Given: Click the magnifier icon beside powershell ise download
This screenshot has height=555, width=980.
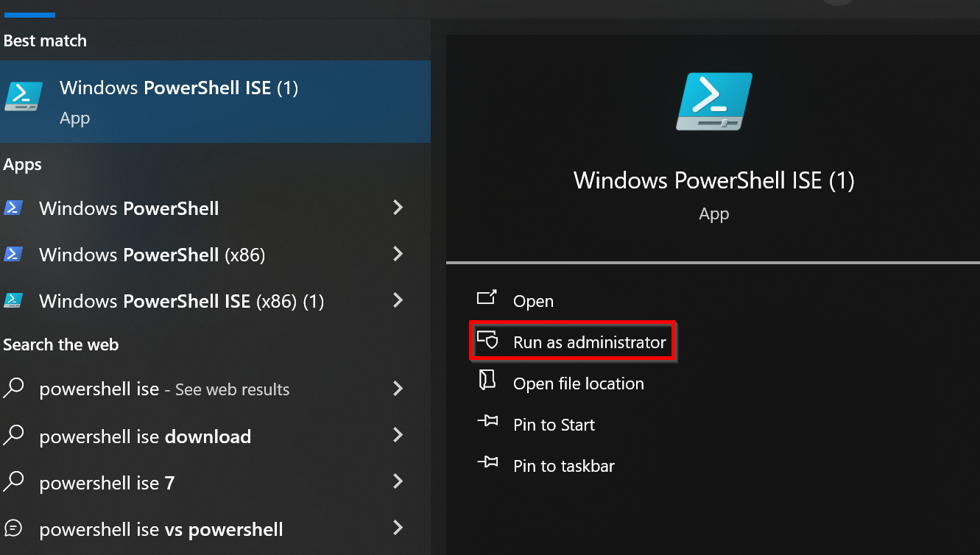Looking at the screenshot, I should point(15,436).
